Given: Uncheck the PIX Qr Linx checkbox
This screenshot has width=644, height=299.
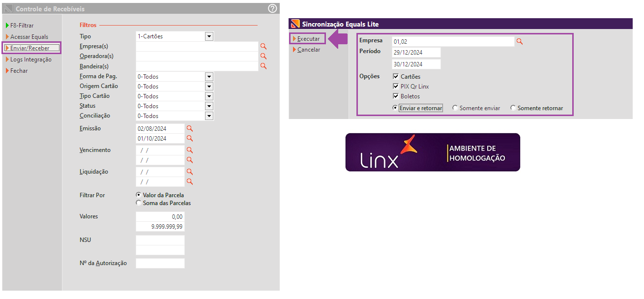Looking at the screenshot, I should (x=396, y=87).
